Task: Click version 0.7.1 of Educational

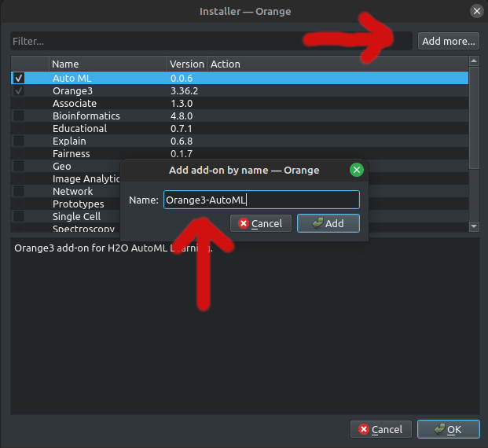Action: (x=181, y=129)
